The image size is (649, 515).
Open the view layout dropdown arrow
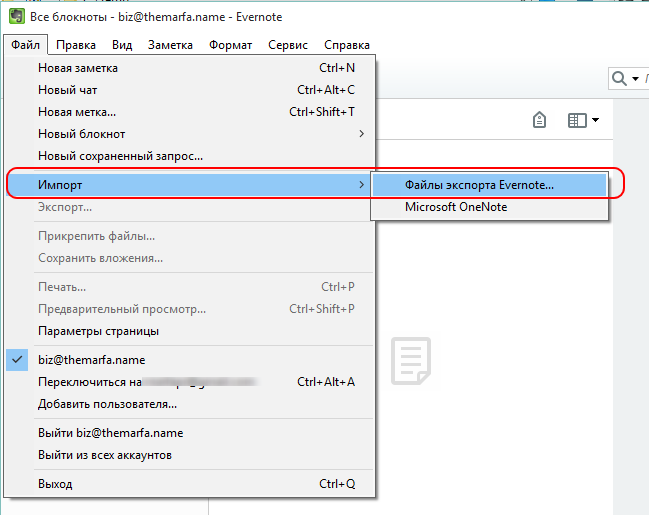click(x=595, y=120)
